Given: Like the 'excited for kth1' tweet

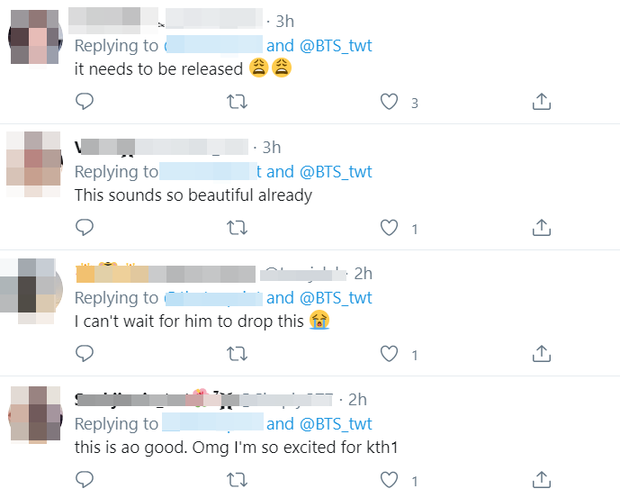Looking at the screenshot, I should pyautogui.click(x=389, y=480).
